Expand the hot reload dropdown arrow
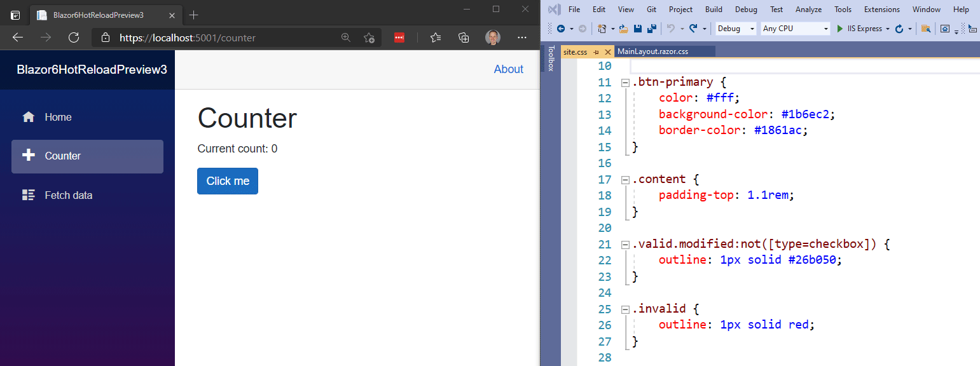Screen dimensions: 980x366 click(910, 29)
